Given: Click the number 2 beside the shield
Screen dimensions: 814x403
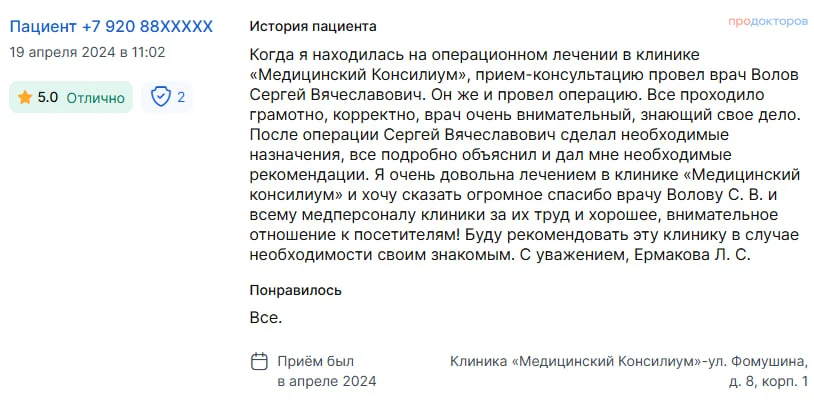Looking at the screenshot, I should point(181,97).
